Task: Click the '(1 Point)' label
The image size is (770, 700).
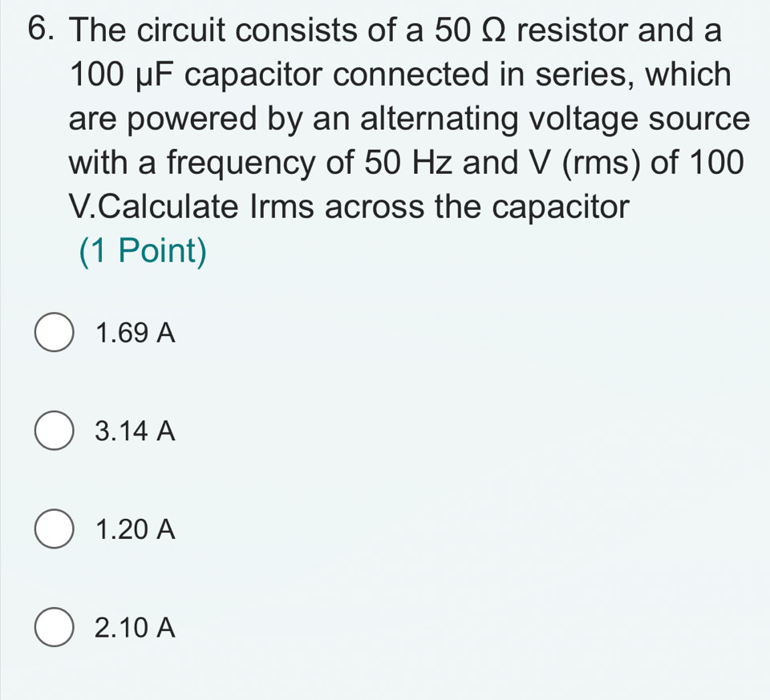Action: [144, 253]
